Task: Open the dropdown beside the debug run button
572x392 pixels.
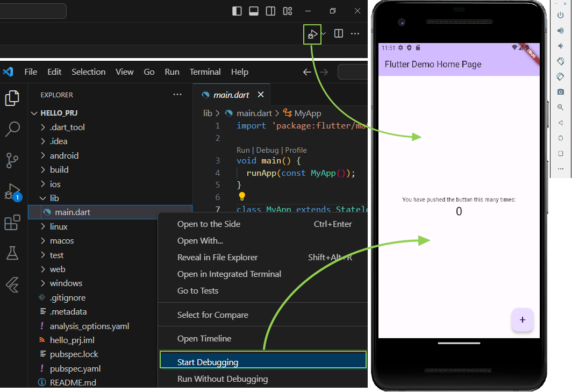Action: [x=324, y=33]
